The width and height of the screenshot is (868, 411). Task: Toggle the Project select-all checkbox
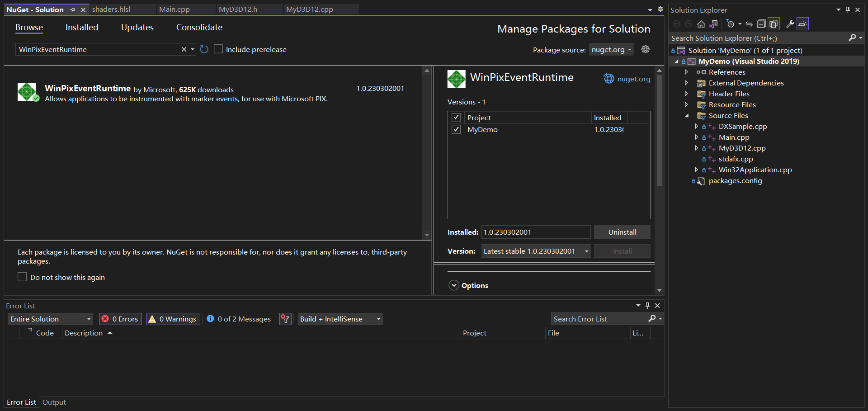point(456,118)
